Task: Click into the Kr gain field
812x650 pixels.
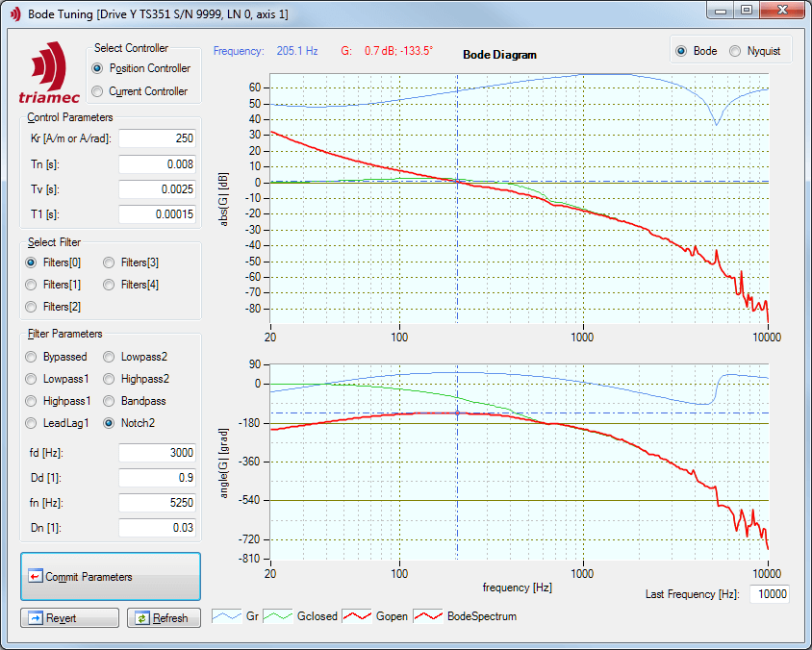Action: (x=157, y=138)
